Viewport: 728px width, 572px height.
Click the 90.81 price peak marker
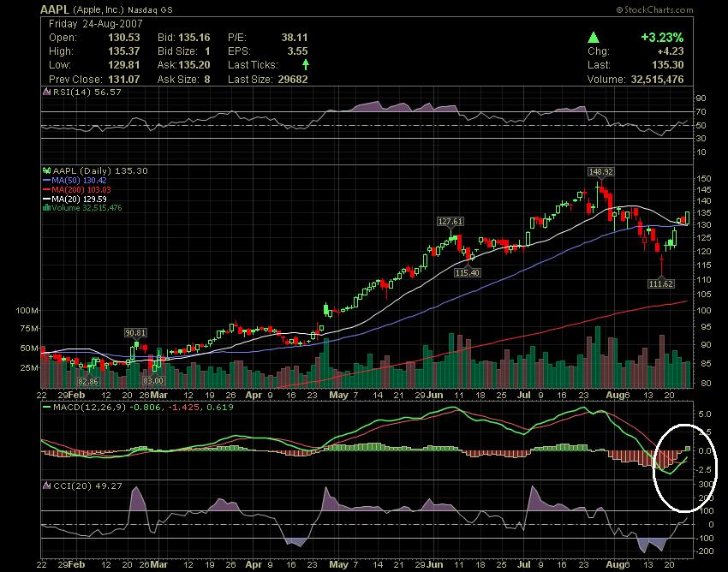pos(135,332)
